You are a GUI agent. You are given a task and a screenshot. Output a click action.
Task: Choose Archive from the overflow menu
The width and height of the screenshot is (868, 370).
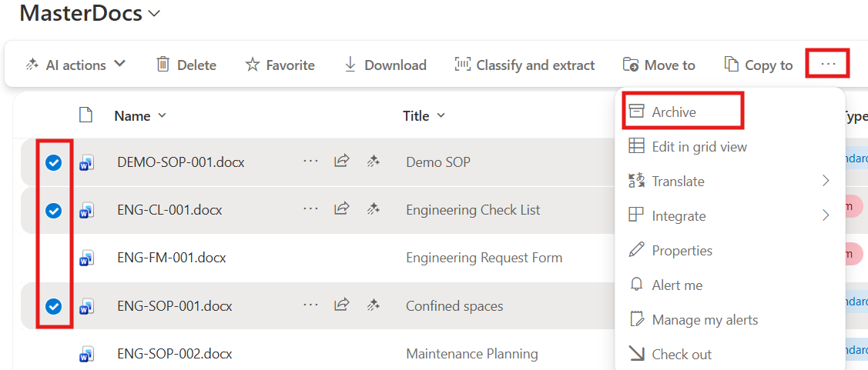pos(673,112)
